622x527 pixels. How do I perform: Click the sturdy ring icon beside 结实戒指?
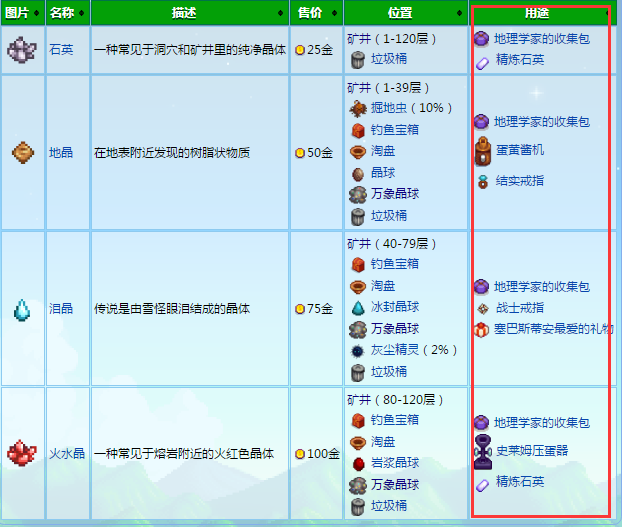483,182
